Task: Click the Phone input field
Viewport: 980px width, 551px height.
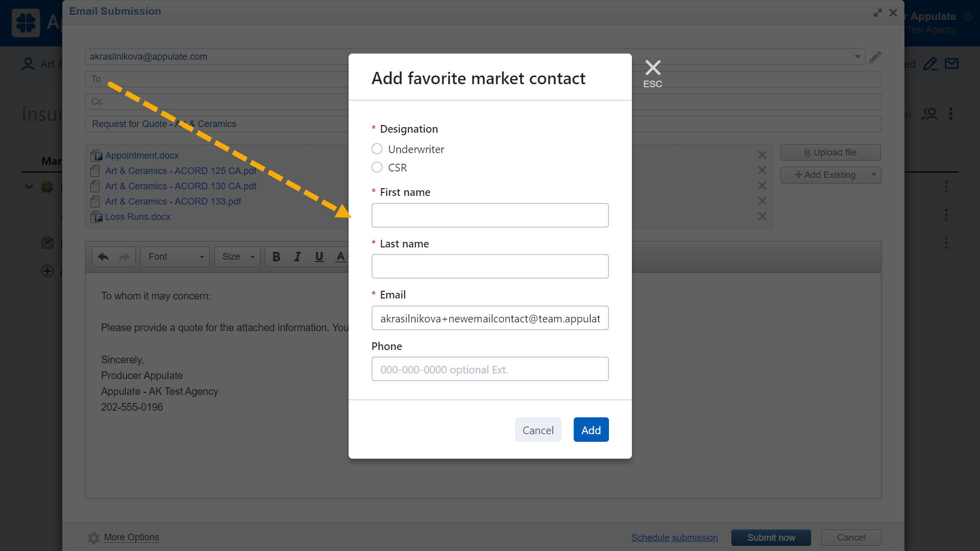Action: point(489,369)
